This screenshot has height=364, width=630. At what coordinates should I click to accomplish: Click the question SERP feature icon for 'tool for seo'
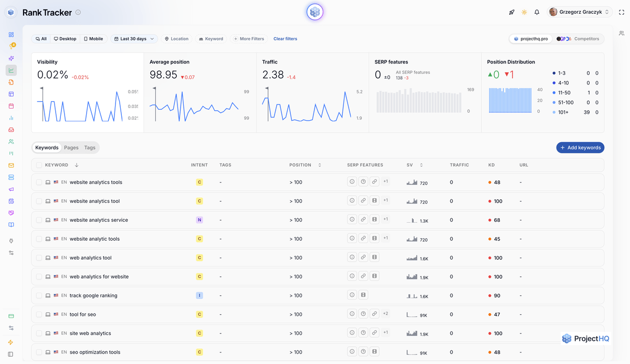pyautogui.click(x=363, y=314)
